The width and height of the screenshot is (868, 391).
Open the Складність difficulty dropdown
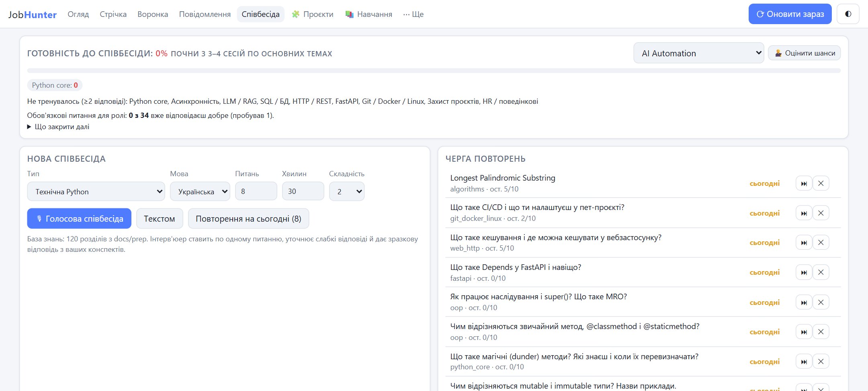pyautogui.click(x=347, y=191)
